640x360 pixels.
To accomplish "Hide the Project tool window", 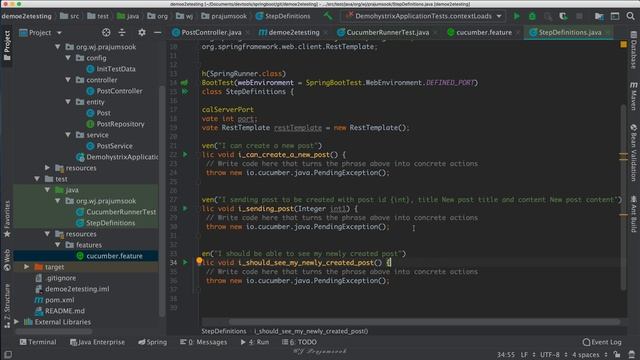I will [158, 32].
